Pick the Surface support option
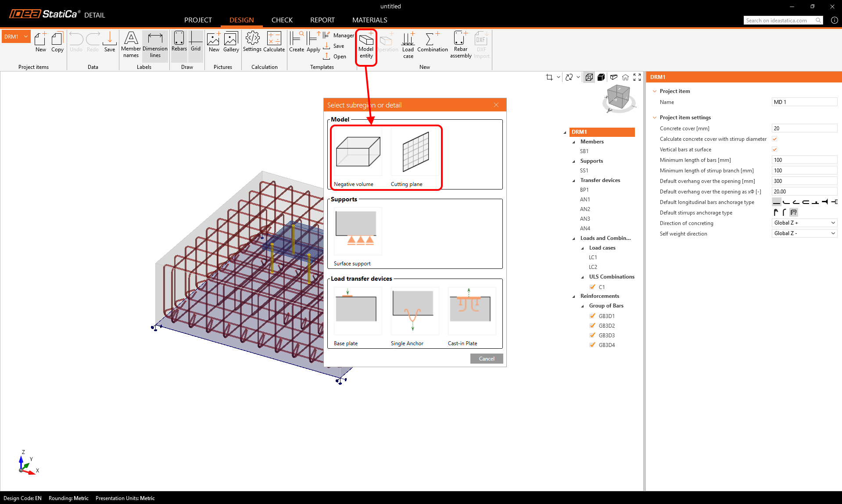This screenshot has width=842, height=504. coord(358,232)
